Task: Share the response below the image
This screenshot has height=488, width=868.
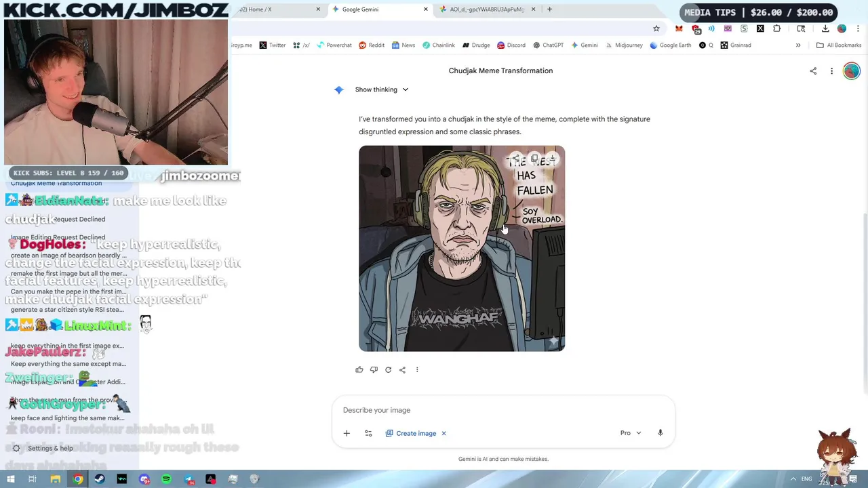Action: [x=402, y=369]
